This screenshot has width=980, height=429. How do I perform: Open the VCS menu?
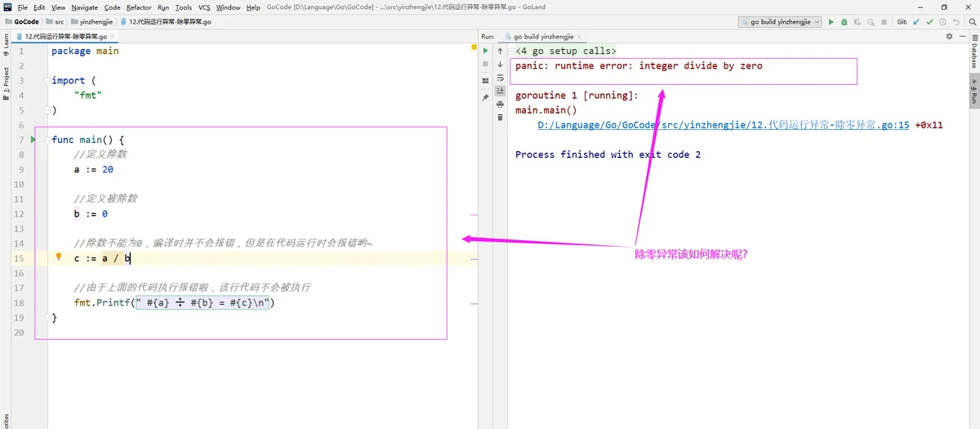pyautogui.click(x=204, y=7)
